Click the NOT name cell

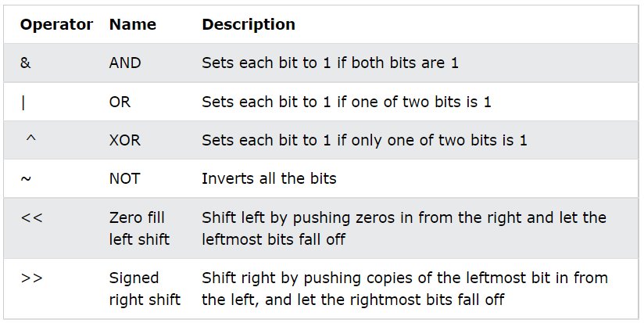[x=124, y=179]
